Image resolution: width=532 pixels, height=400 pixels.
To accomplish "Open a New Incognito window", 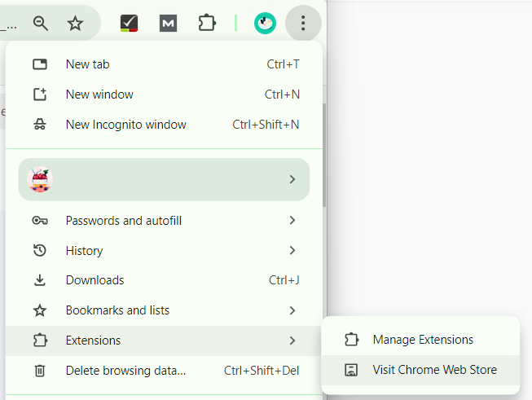I will (125, 125).
